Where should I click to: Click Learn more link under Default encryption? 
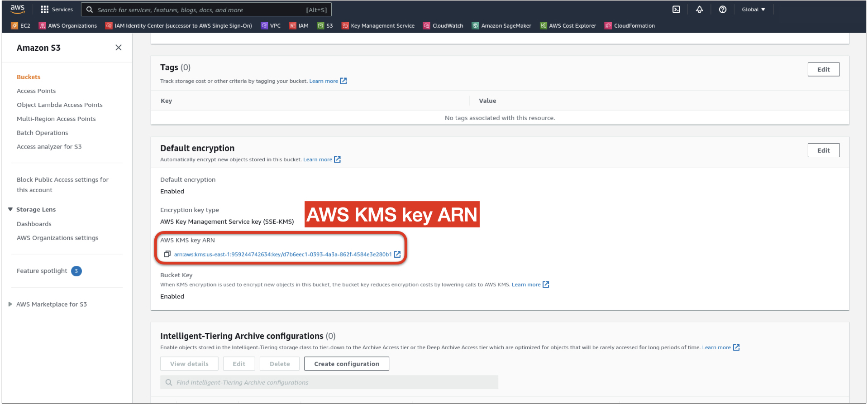318,159
